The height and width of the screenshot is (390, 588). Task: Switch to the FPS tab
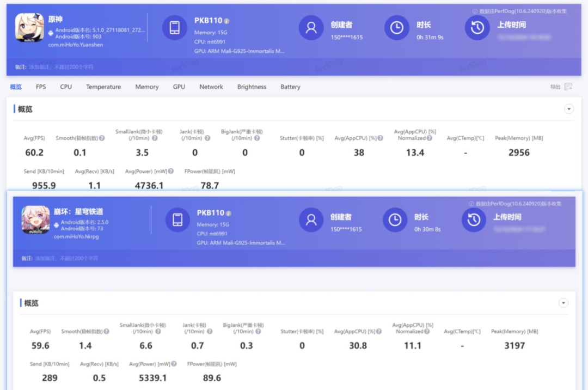click(41, 87)
